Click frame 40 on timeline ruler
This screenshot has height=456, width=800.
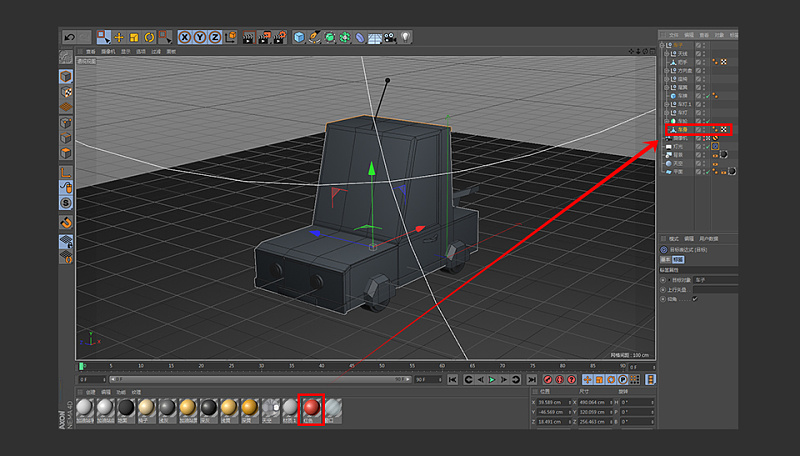pos(321,366)
